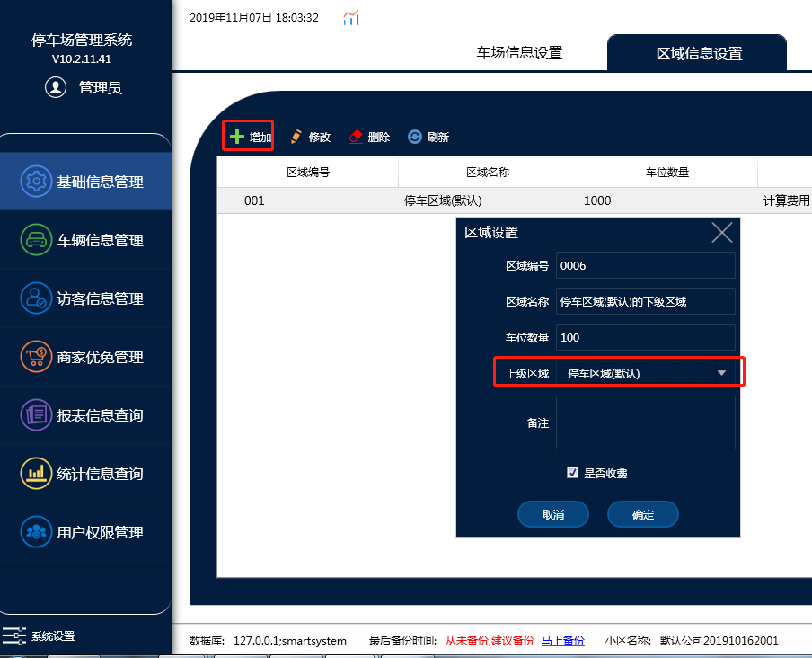The width and height of the screenshot is (812, 658).
Task: Click the 停车场管理系统 title
Action: (82, 40)
